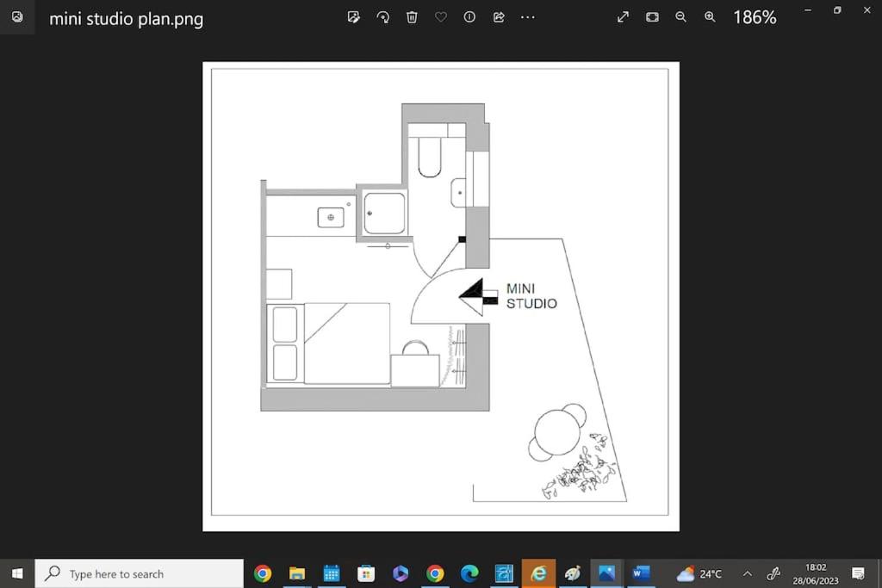Viewport: 882px width, 588px height.
Task: Open the Photos app icon in the top-left corner
Action: pyautogui.click(x=17, y=17)
